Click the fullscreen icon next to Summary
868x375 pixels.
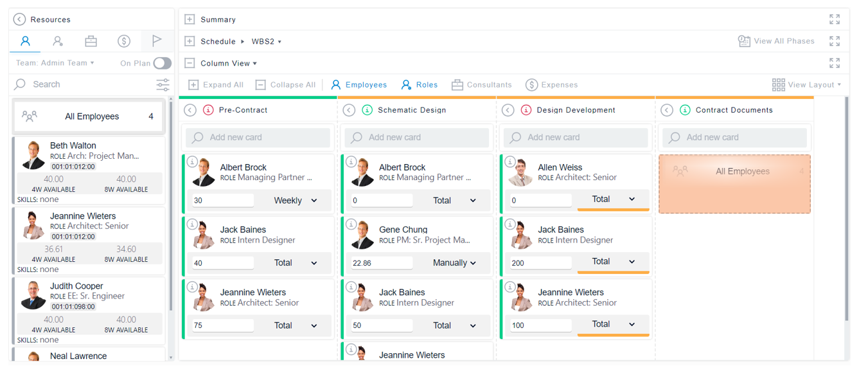click(834, 19)
